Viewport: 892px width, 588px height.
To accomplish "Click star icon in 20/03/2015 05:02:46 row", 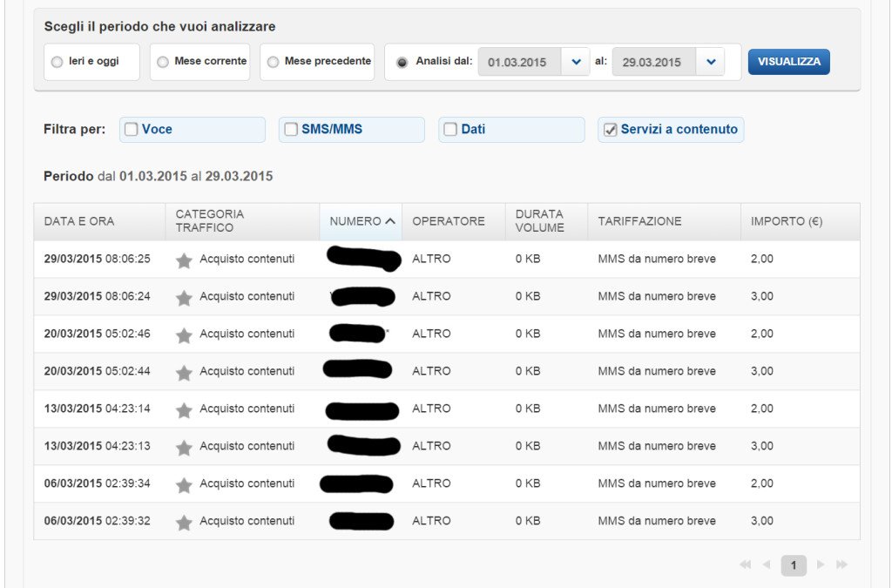I will click(x=184, y=335).
